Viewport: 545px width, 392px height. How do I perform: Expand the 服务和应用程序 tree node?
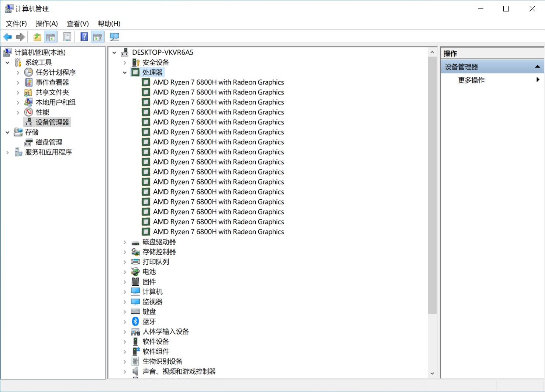[7, 152]
